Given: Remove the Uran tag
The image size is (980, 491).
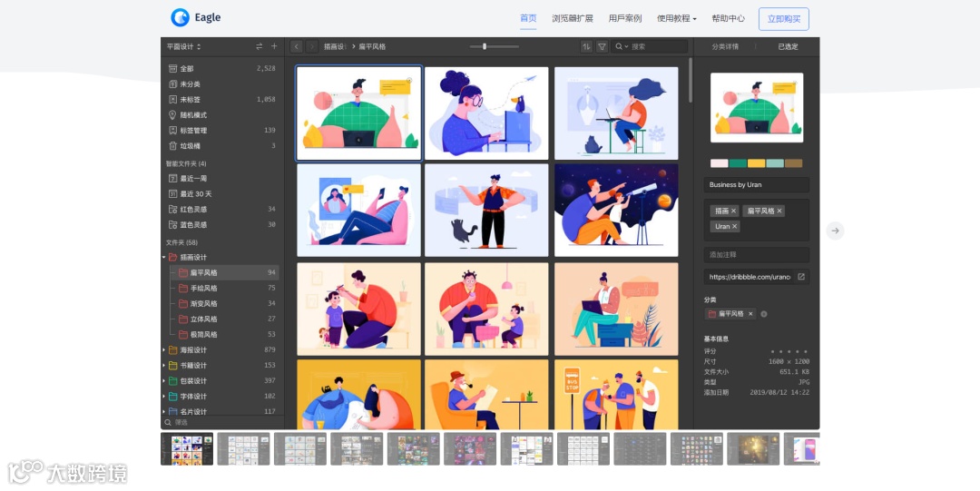Looking at the screenshot, I should point(734,226).
